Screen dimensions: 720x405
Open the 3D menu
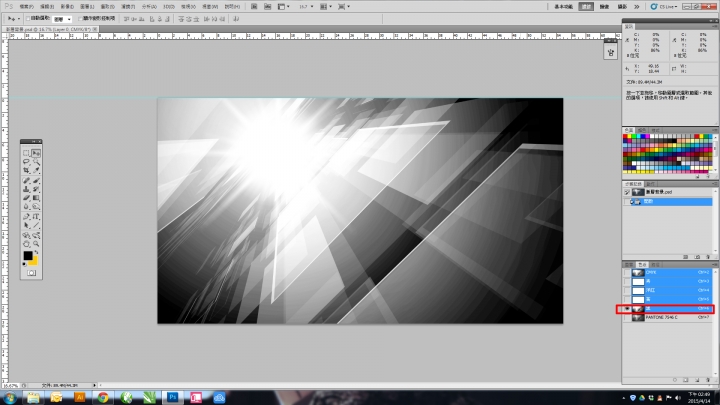169,6
